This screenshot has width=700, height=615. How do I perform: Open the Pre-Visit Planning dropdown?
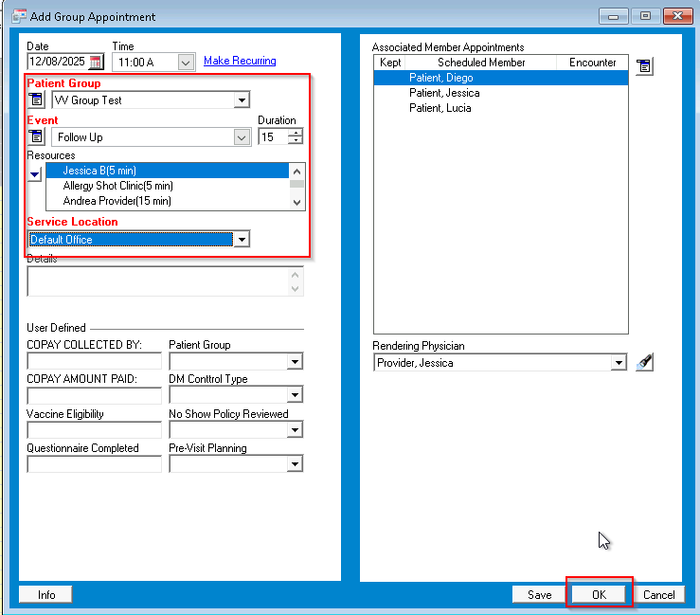click(295, 464)
